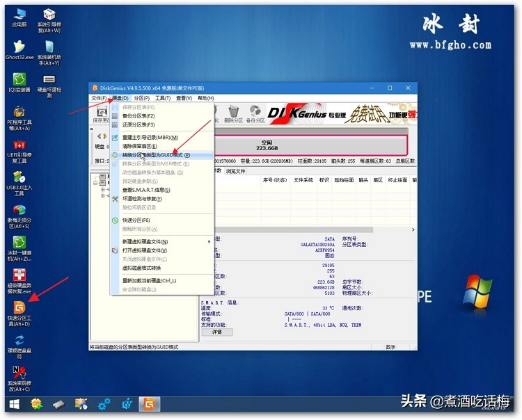Open the UEFI引导修复工具 desktop icon
The height and width of the screenshot is (420, 522).
coord(19,151)
